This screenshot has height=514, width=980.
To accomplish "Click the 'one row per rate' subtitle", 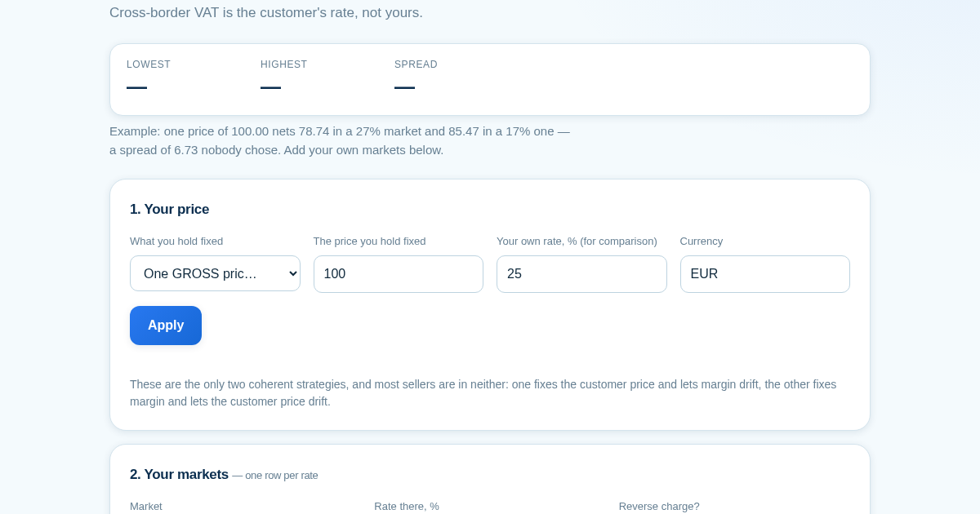I will tap(275, 475).
